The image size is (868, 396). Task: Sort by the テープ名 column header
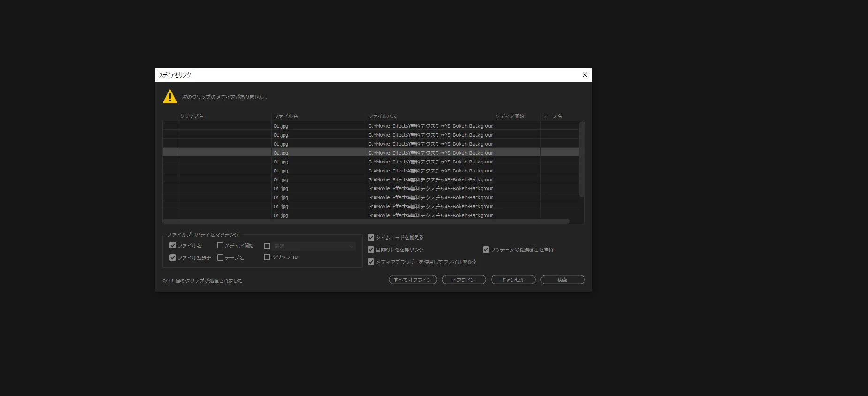pyautogui.click(x=560, y=116)
